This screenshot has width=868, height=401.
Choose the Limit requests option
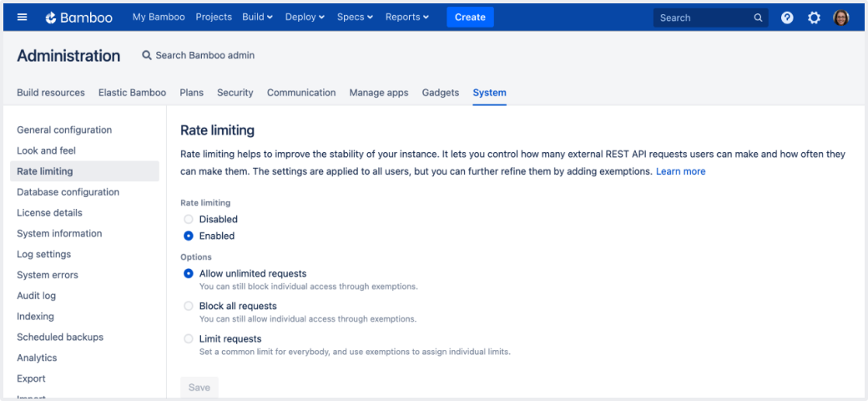(x=189, y=339)
